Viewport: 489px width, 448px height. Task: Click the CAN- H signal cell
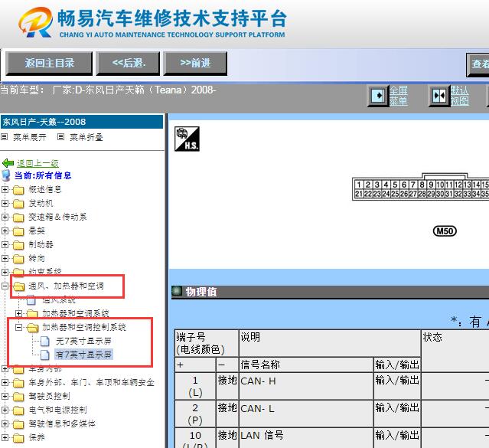[306, 386]
